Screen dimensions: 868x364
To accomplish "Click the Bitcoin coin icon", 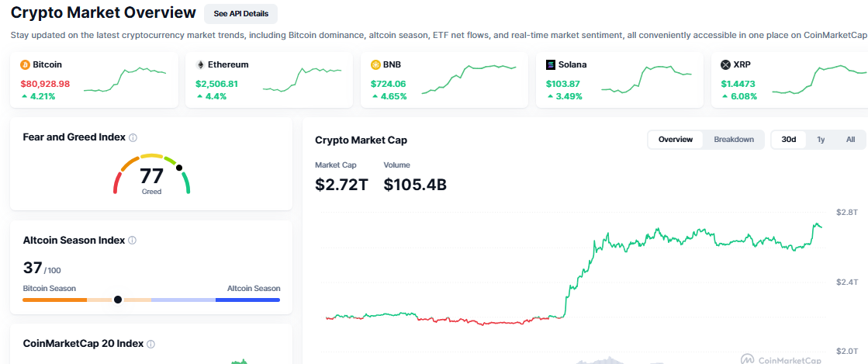I will [x=25, y=65].
